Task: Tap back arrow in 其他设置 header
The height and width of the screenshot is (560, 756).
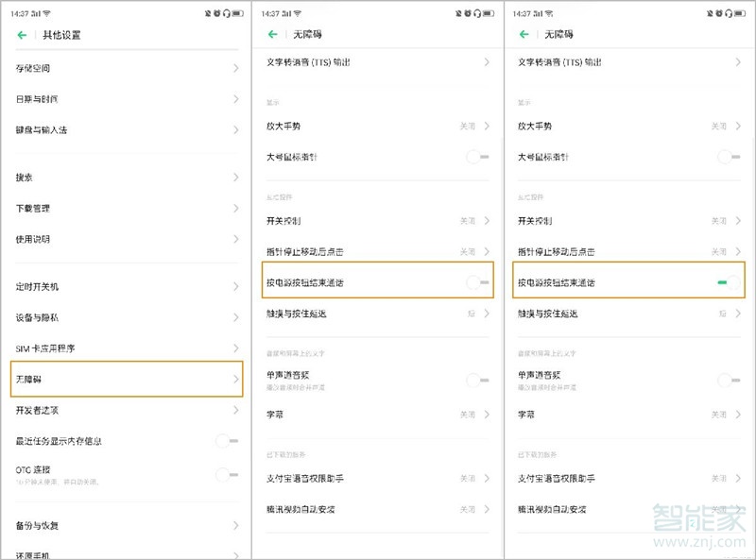Action: 22,35
